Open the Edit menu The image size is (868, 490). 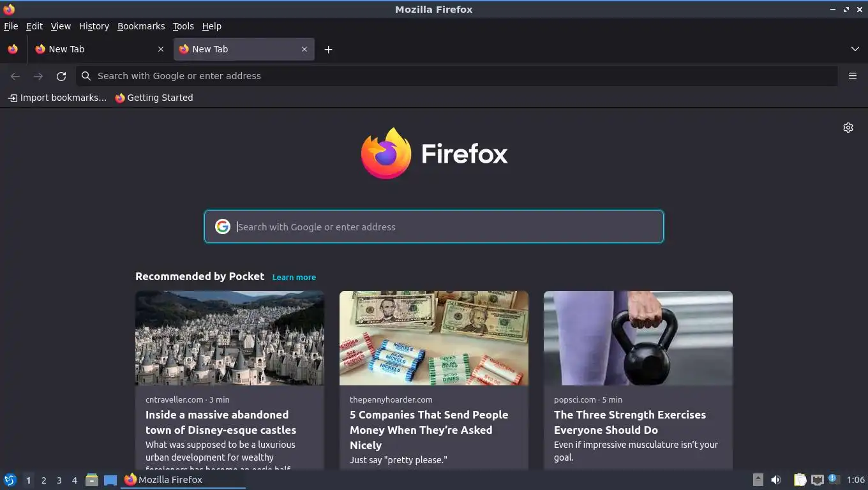click(34, 26)
